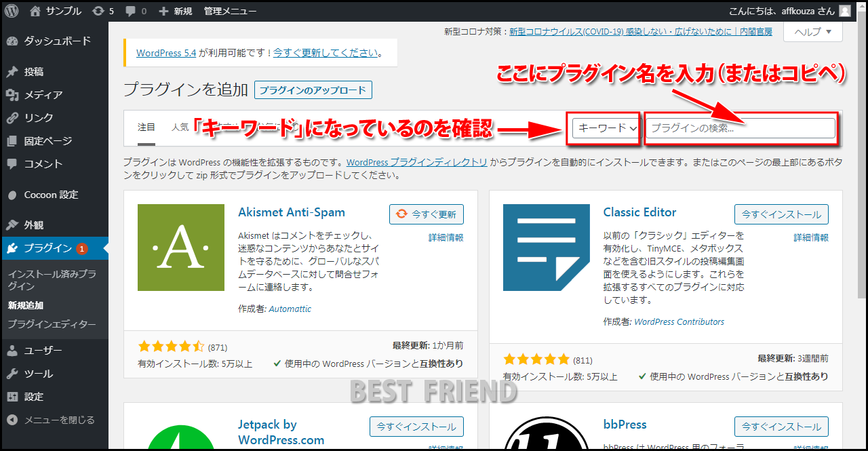The image size is (868, 451).
Task: Install Jetpack with 今すぐインストール
Action: [416, 427]
